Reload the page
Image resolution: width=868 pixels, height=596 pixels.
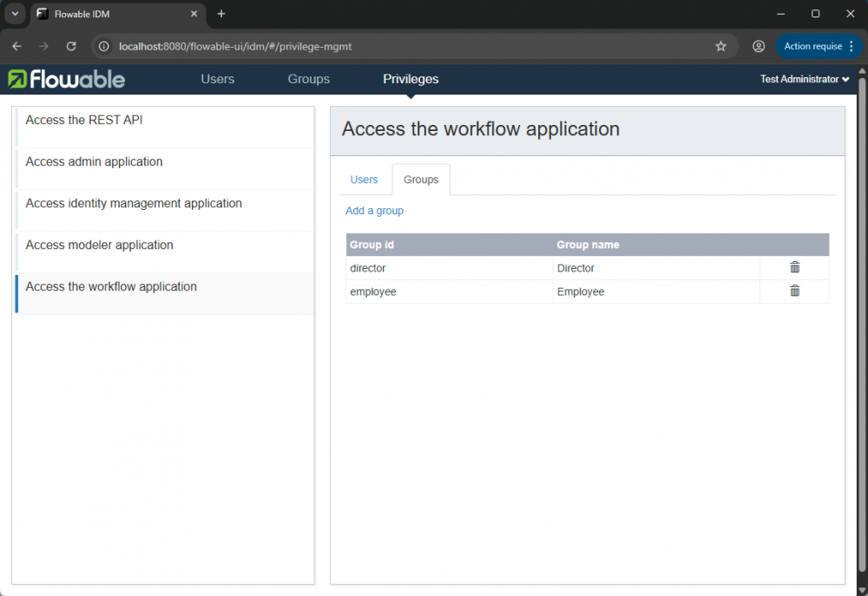pyautogui.click(x=71, y=47)
